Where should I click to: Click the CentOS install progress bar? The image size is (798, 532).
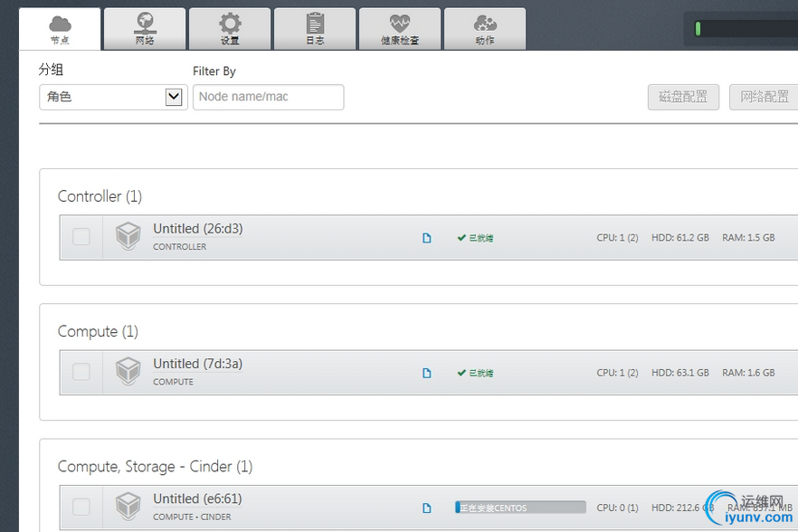pos(520,508)
